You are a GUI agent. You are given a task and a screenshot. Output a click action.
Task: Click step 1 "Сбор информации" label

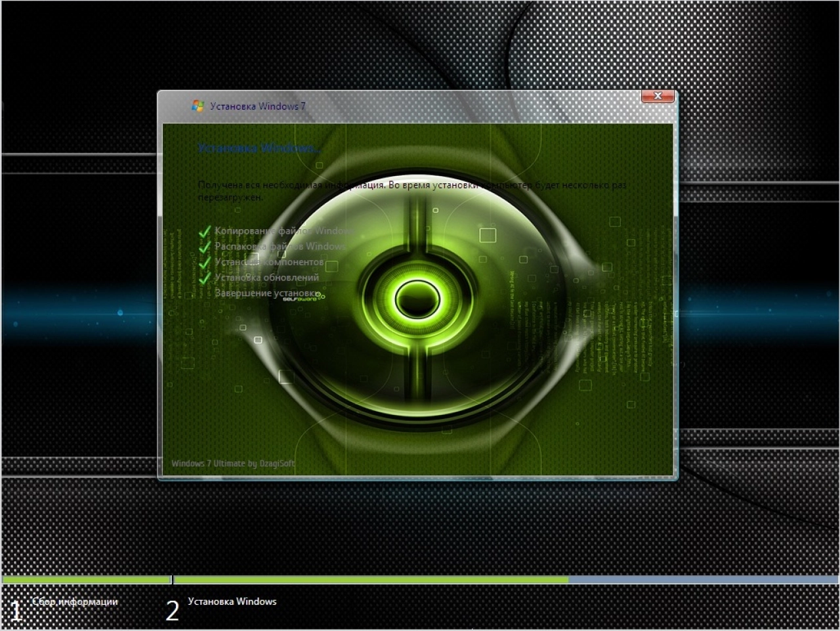click(x=75, y=601)
